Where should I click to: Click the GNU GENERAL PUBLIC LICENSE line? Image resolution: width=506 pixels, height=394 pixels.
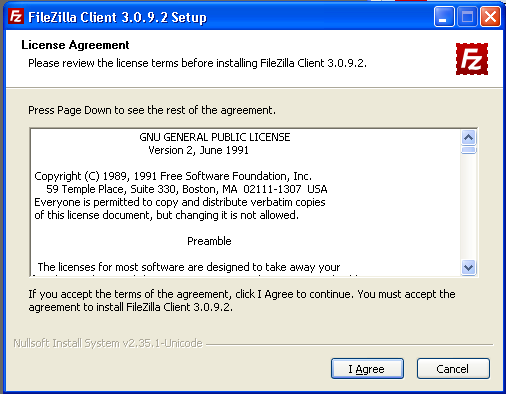pyautogui.click(x=215, y=137)
